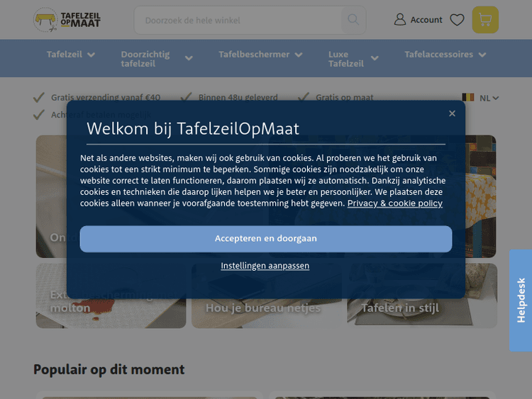Open the Tafelaccessoires menu item
Image resolution: width=532 pixels, height=399 pixels.
pos(438,55)
